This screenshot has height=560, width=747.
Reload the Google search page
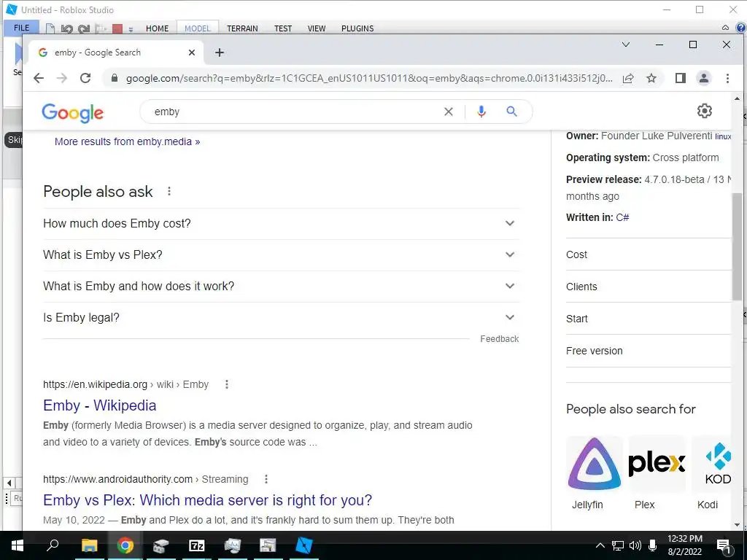click(x=85, y=78)
